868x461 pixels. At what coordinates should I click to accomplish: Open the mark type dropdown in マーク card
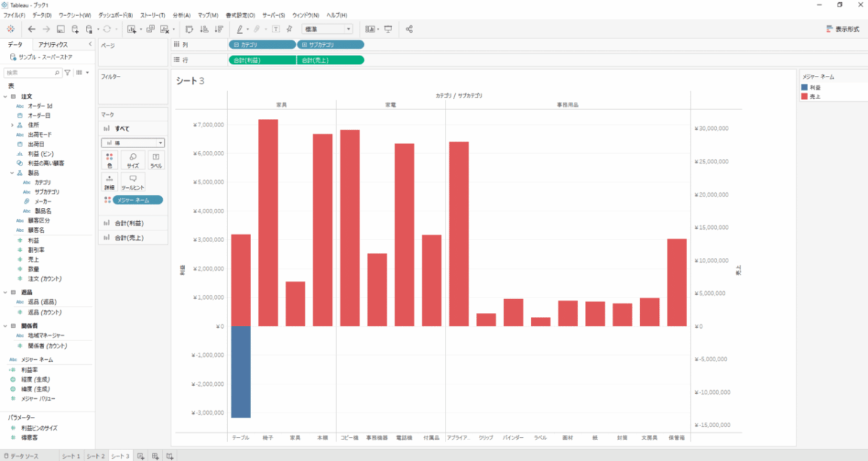[133, 143]
